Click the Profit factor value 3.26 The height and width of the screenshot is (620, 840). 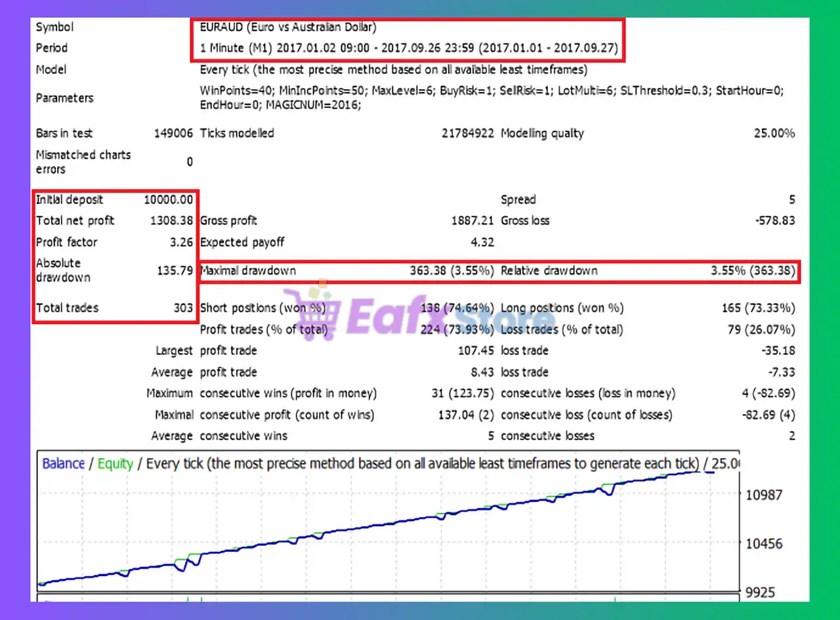180,242
